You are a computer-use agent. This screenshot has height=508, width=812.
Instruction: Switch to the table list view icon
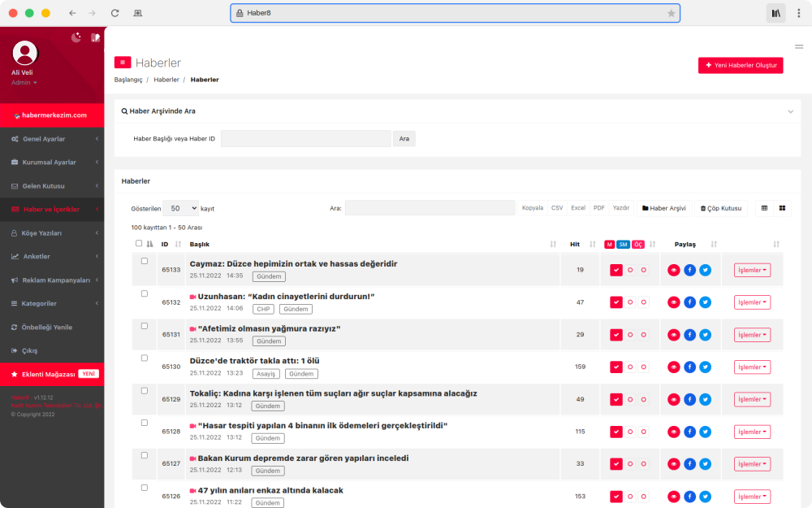(764, 208)
